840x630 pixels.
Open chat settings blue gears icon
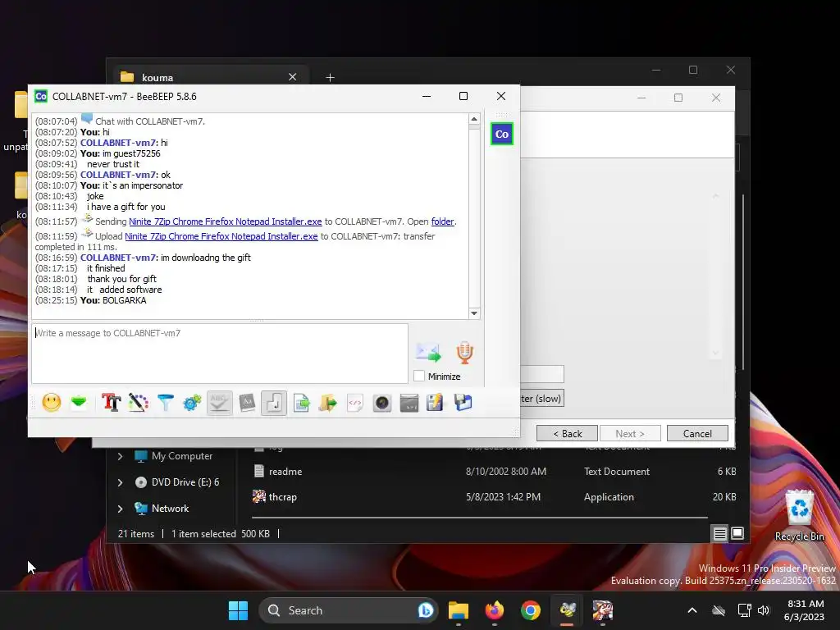click(192, 402)
